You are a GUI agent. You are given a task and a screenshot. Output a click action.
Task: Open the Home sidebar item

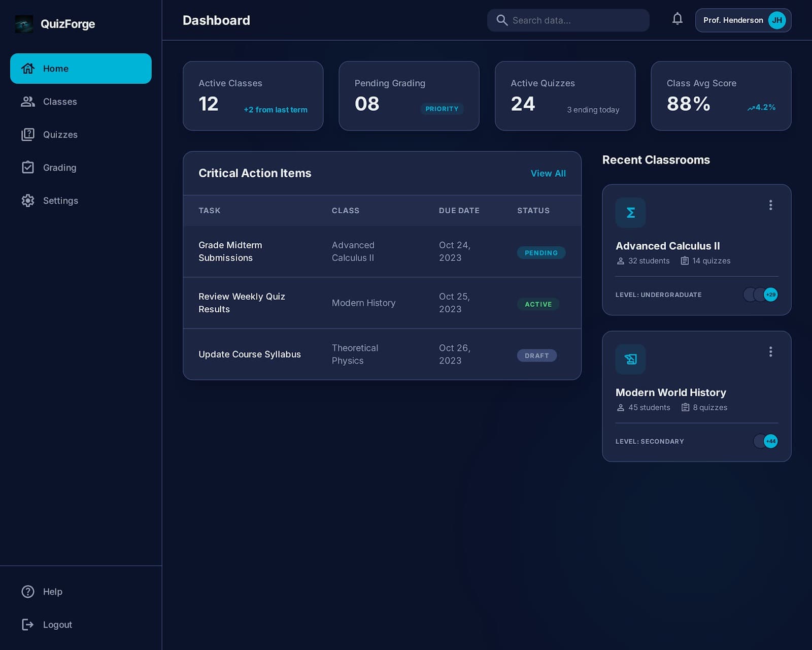(x=81, y=69)
